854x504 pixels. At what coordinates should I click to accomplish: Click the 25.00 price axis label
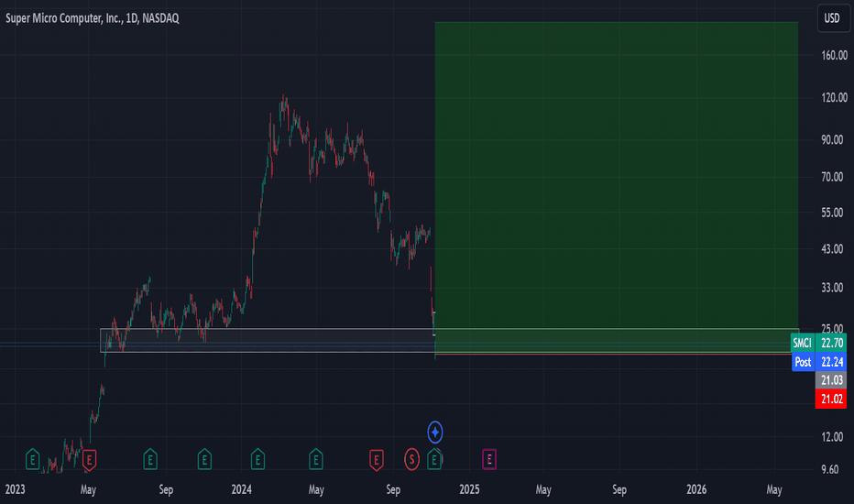click(x=832, y=329)
